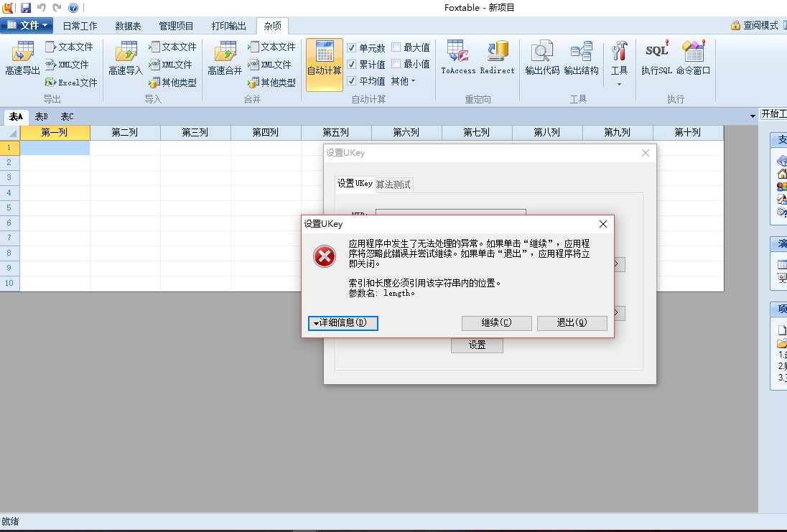The width and height of the screenshot is (787, 532).
Task: Expand the 其他 dropdown in 自动计算
Action: coord(403,81)
